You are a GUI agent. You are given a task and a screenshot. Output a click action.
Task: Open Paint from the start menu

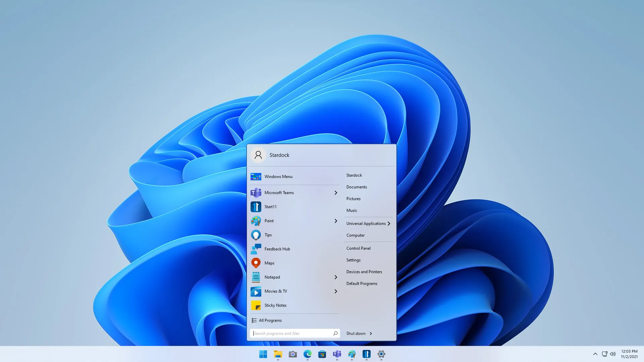tap(269, 221)
